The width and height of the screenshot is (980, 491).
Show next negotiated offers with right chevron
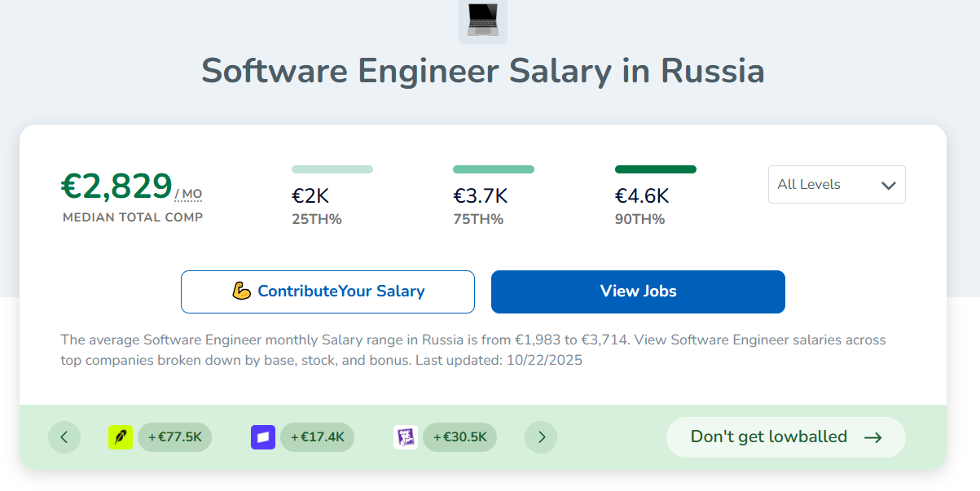click(541, 437)
